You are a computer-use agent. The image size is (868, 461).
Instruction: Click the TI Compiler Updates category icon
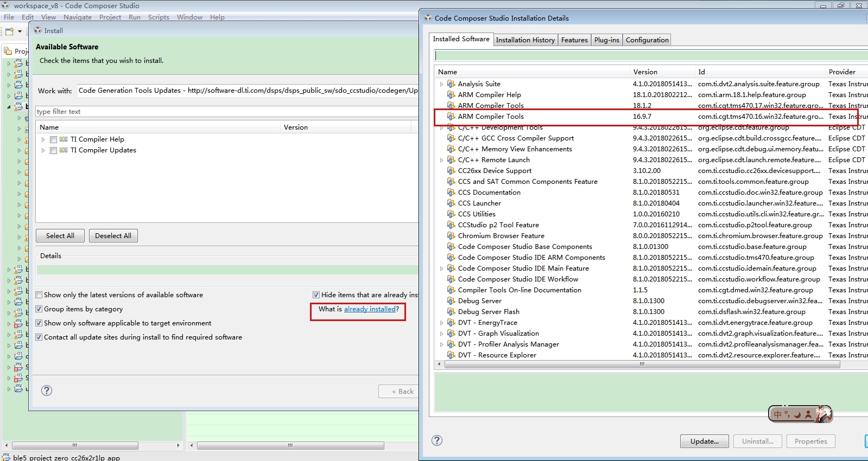pos(64,150)
